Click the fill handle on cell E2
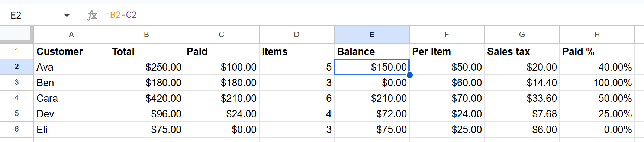644x142 pixels. 409,75
